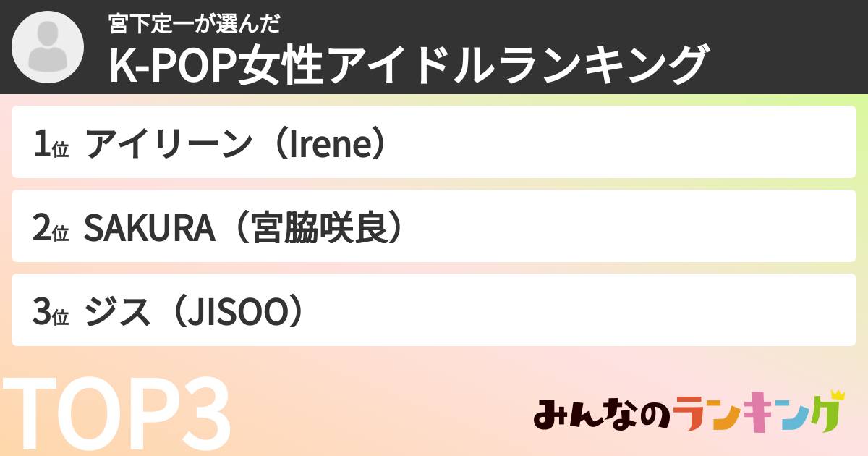The width and height of the screenshot is (868, 456).
Task: Open the ジス（JISOO） ranking row
Action: point(434,311)
